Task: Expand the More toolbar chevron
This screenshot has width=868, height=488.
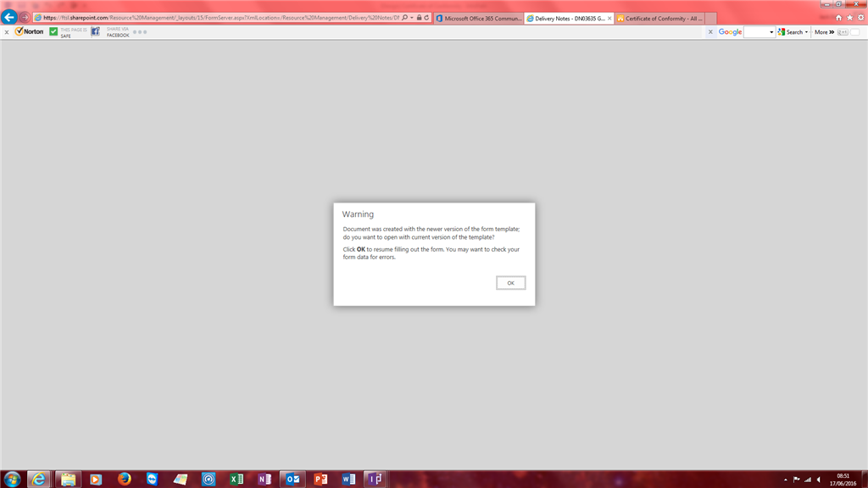Action: click(x=832, y=32)
